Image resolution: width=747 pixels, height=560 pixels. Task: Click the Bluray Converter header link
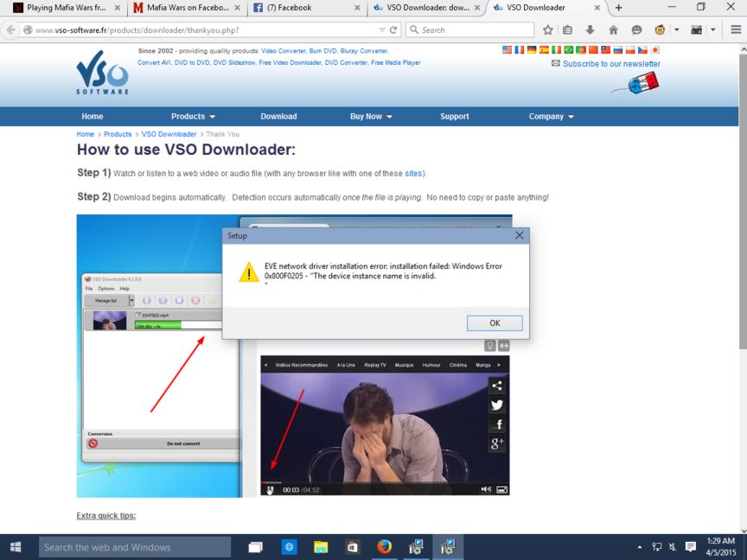(364, 51)
